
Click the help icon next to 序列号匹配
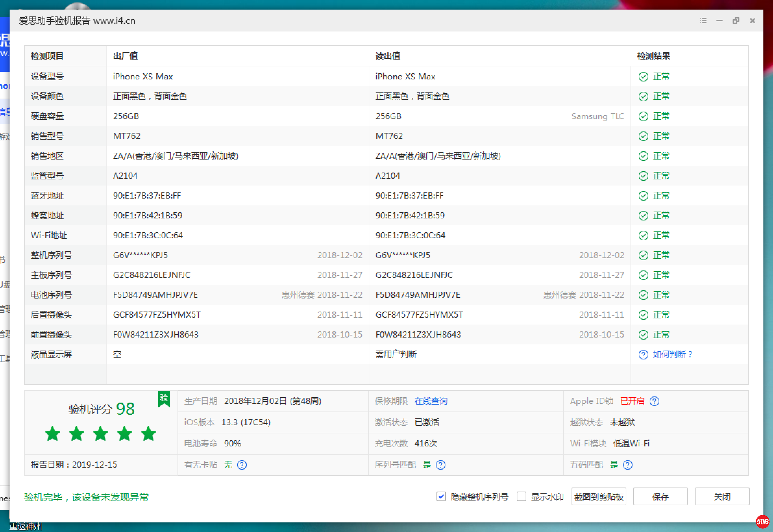pos(440,465)
